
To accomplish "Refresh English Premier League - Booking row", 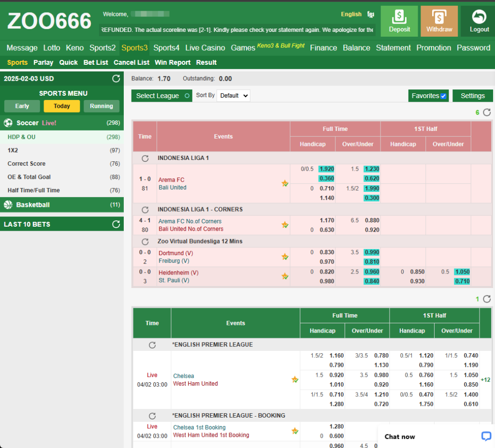I will click(152, 416).
